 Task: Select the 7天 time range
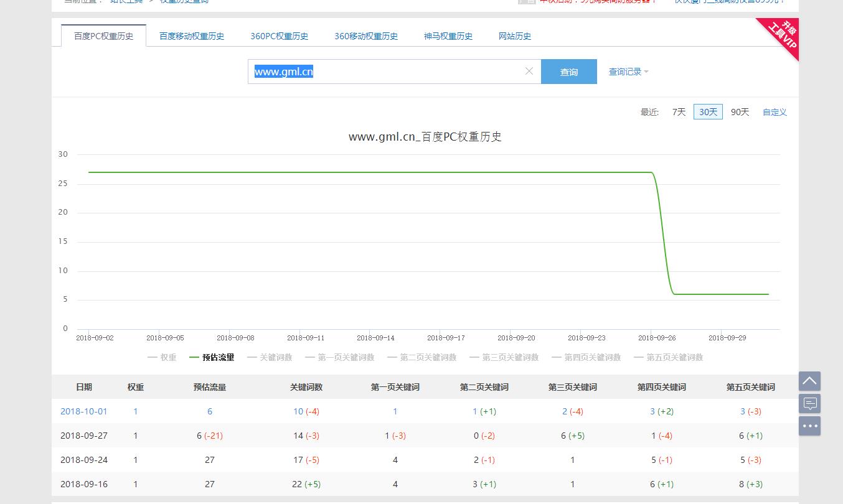(x=679, y=112)
